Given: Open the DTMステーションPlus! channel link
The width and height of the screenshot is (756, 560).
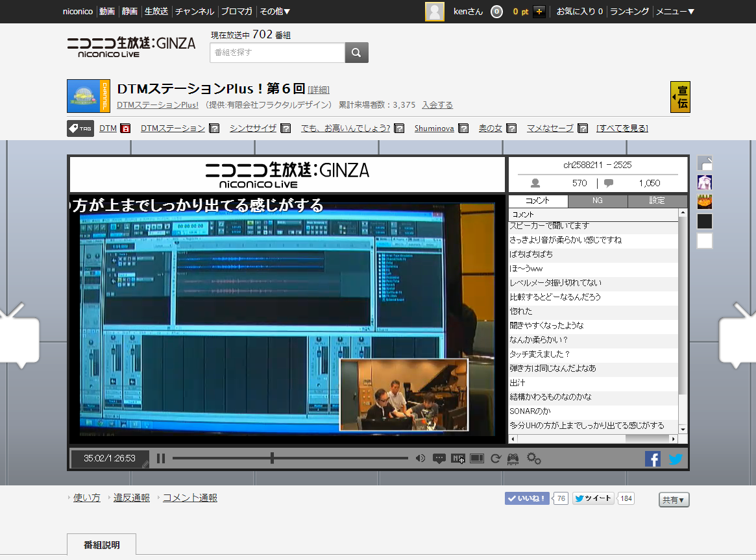Looking at the screenshot, I should click(x=158, y=104).
